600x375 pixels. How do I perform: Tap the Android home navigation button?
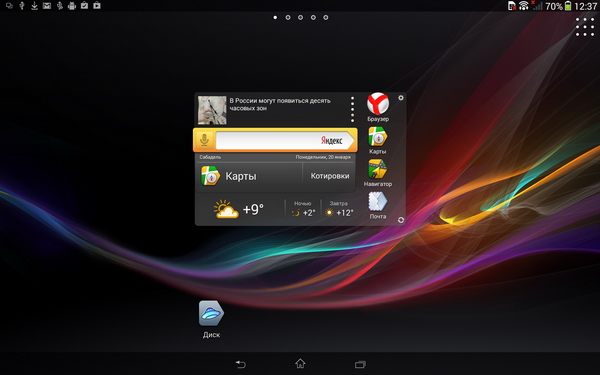(300, 364)
